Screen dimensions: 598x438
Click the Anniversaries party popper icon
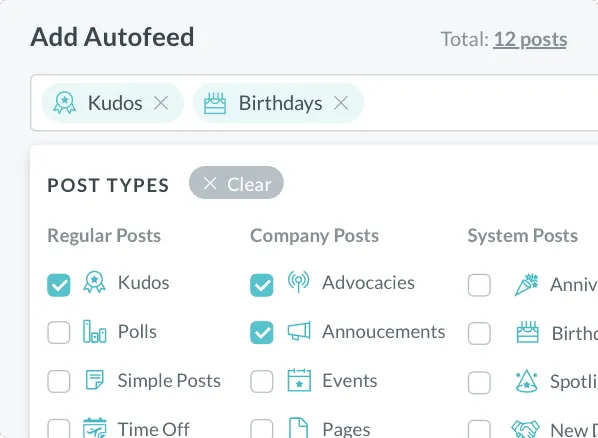click(526, 285)
